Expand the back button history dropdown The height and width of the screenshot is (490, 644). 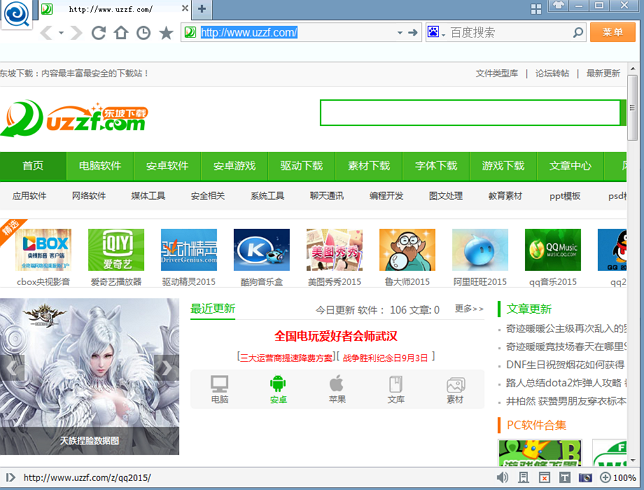tap(61, 32)
